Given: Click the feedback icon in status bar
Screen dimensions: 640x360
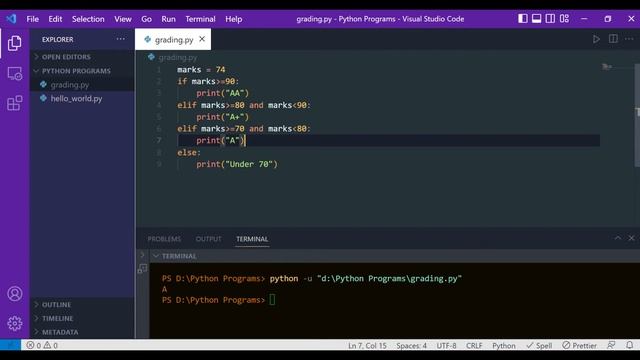Looking at the screenshot, I should point(611,345).
